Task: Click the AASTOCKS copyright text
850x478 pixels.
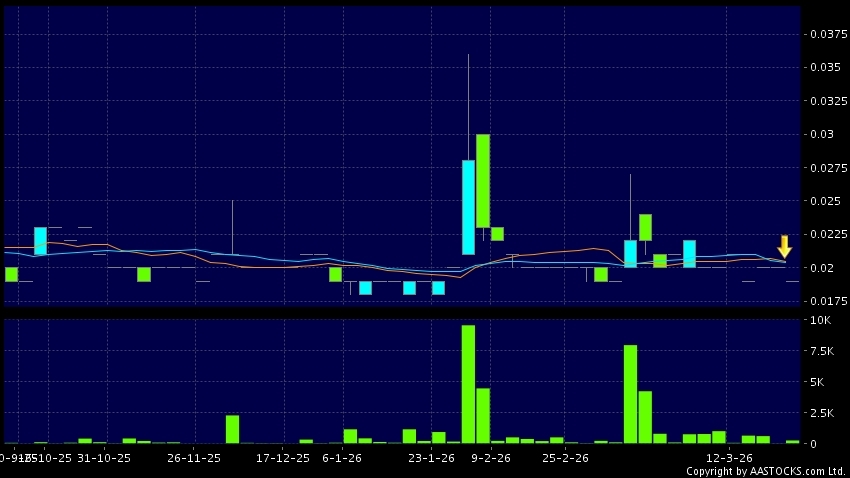Action: click(x=765, y=471)
